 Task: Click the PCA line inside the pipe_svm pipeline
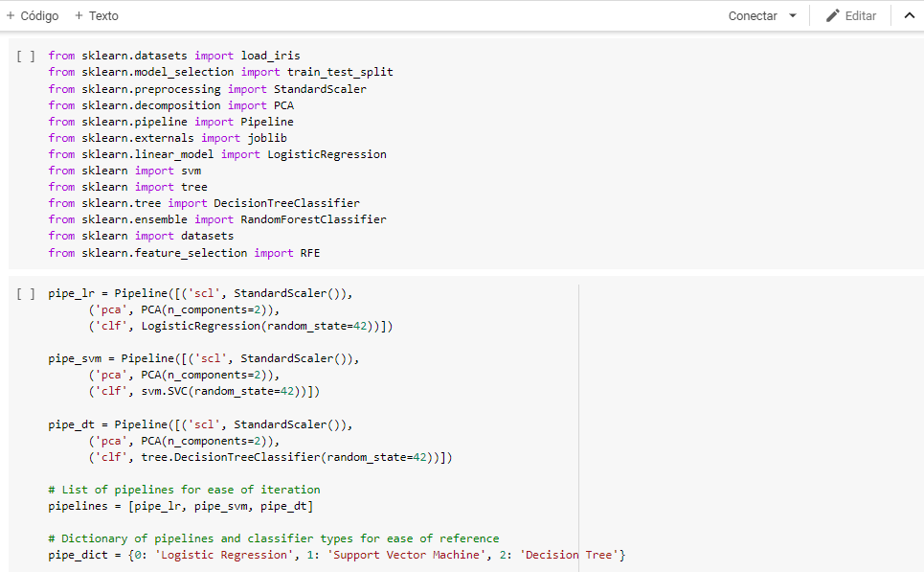coord(184,375)
